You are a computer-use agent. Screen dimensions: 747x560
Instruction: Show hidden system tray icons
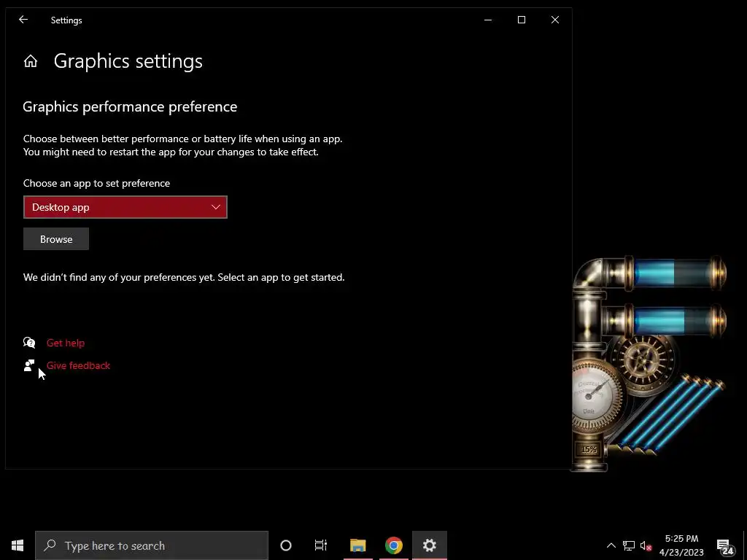point(611,545)
